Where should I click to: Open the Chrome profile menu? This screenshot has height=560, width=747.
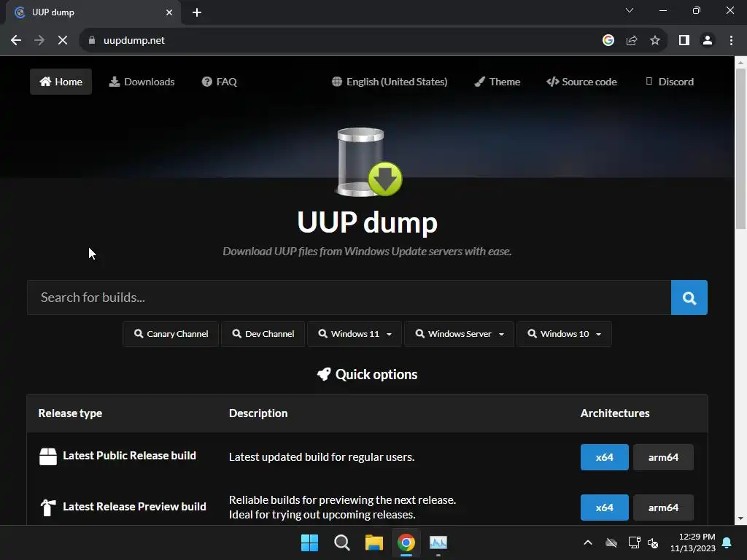(708, 41)
